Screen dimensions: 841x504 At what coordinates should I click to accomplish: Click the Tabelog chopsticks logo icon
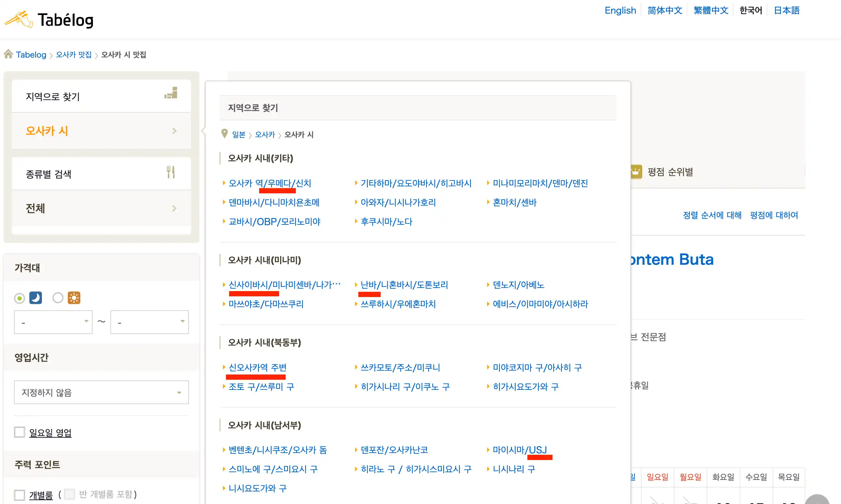coord(19,20)
